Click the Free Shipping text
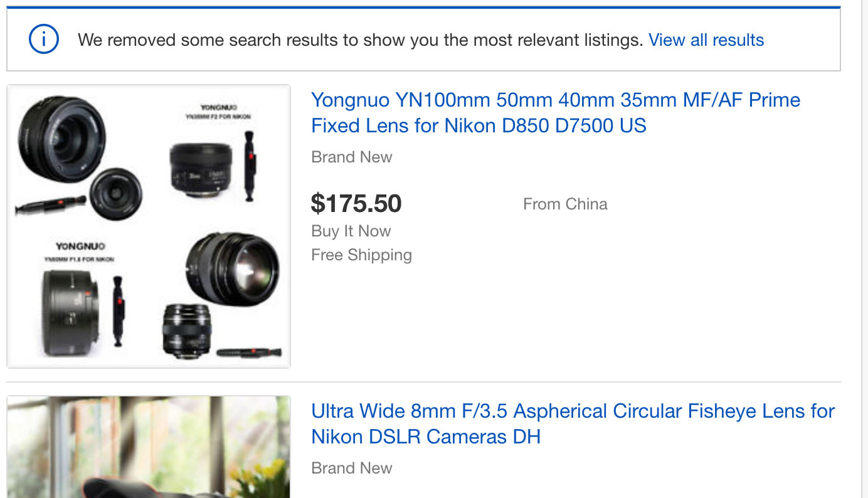The image size is (868, 498). tap(362, 255)
